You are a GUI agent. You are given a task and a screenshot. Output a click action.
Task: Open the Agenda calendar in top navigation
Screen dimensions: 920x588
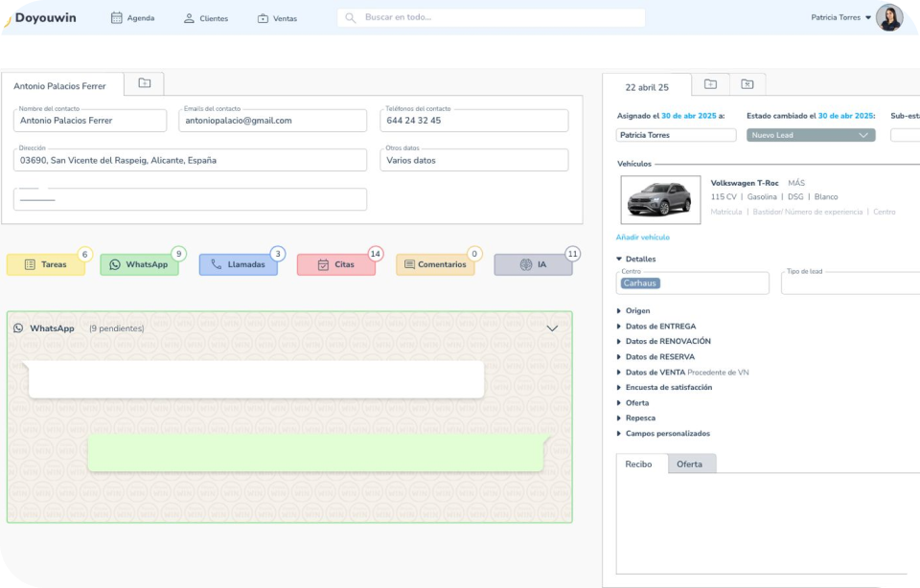tap(132, 18)
